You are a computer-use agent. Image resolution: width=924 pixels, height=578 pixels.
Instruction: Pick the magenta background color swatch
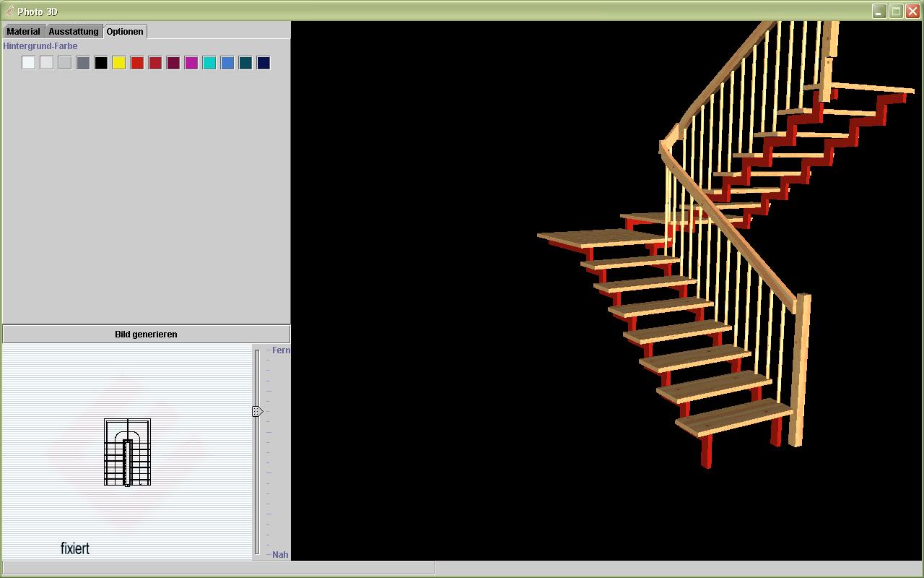coord(191,63)
